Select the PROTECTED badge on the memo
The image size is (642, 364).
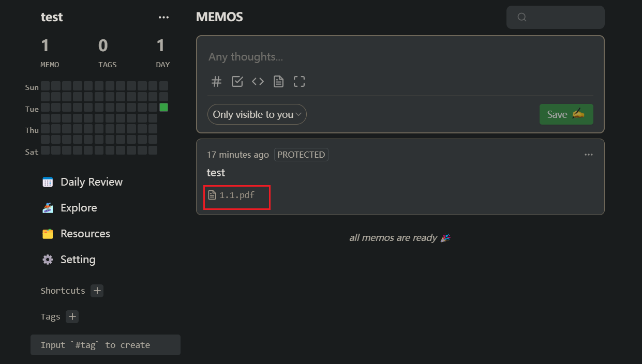click(x=301, y=154)
